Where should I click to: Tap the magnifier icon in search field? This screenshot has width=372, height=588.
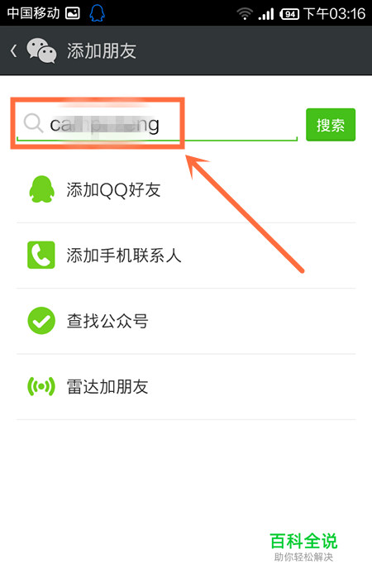33,123
